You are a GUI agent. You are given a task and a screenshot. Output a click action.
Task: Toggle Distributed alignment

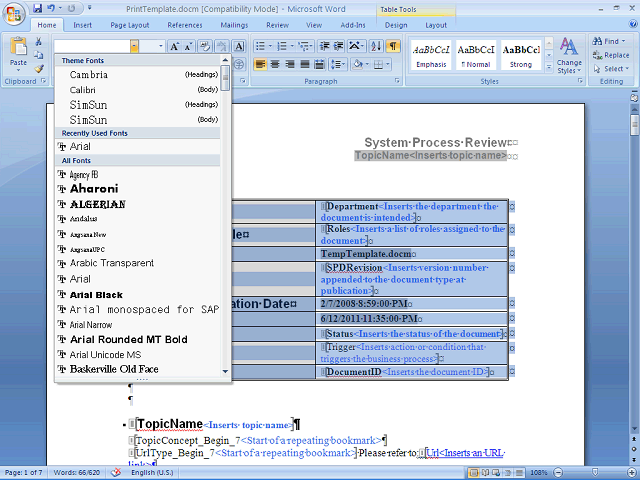[x=320, y=64]
